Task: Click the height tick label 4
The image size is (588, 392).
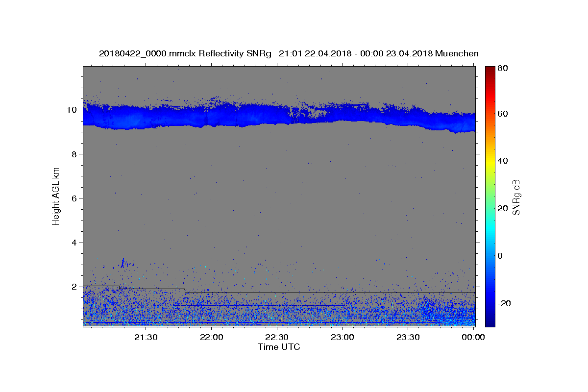Action: (75, 243)
